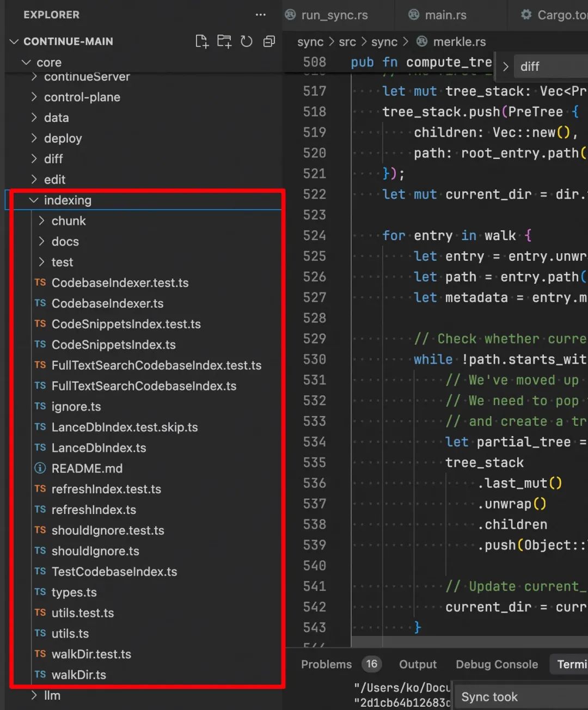Open CodeSnippetsIndex.ts file
588x710 pixels.
pos(114,345)
